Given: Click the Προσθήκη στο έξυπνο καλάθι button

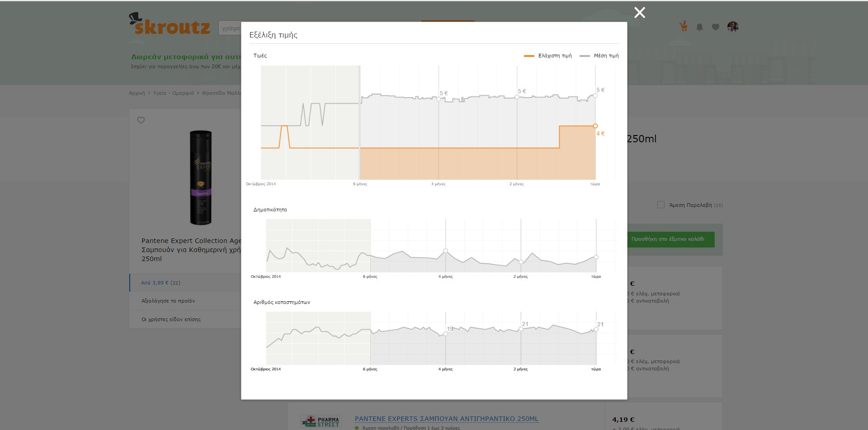Looking at the screenshot, I should coord(671,239).
